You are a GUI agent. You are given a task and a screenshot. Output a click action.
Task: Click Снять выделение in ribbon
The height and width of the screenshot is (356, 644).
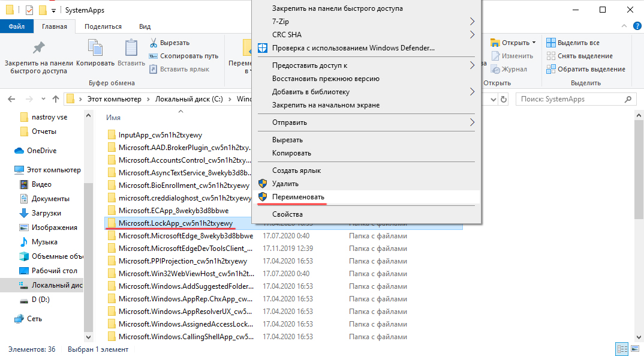(579, 56)
